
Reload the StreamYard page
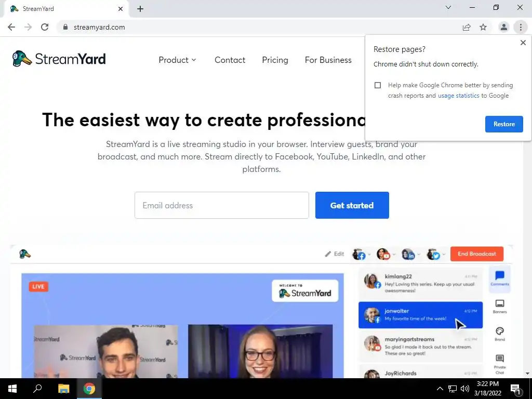(x=45, y=27)
